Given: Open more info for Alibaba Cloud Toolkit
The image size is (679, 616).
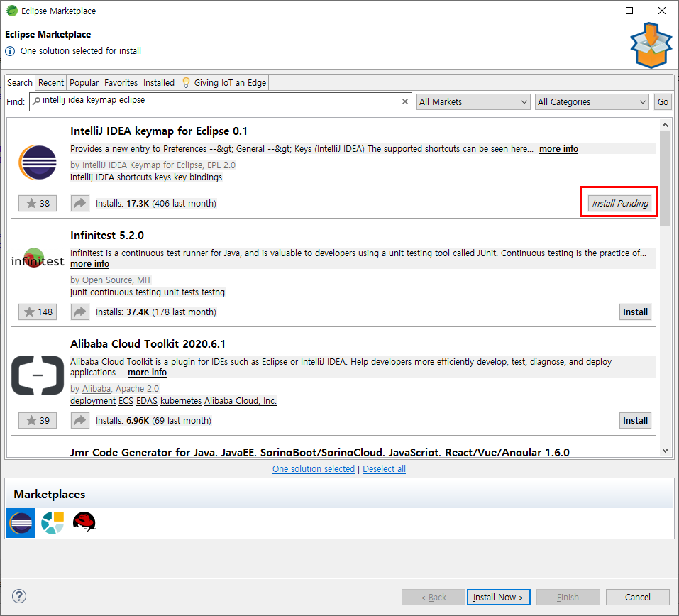Looking at the screenshot, I should pyautogui.click(x=148, y=373).
